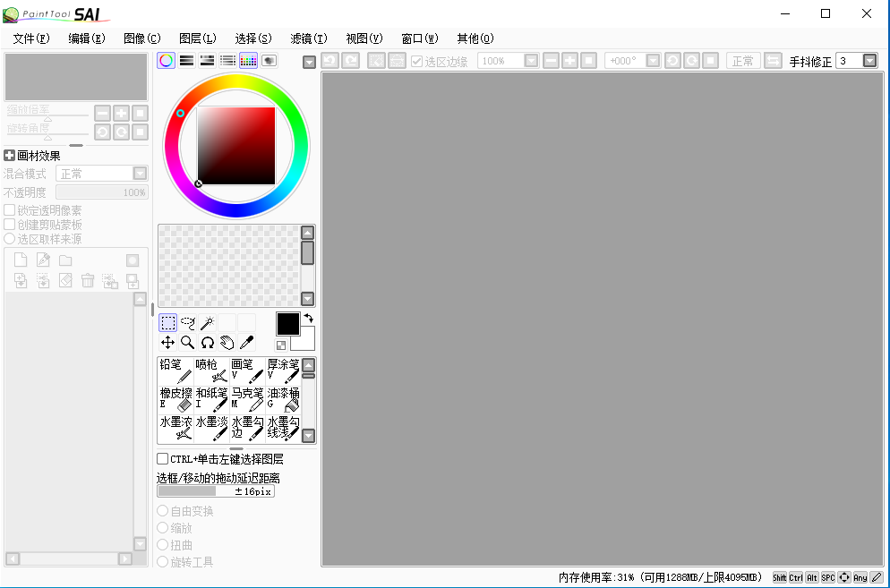890x588 pixels.
Task: Select the rotate view tool
Action: [x=207, y=342]
